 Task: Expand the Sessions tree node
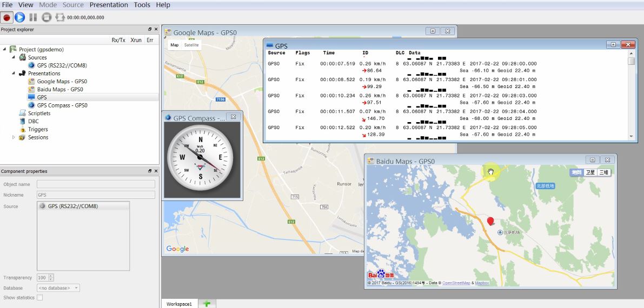tap(14, 137)
